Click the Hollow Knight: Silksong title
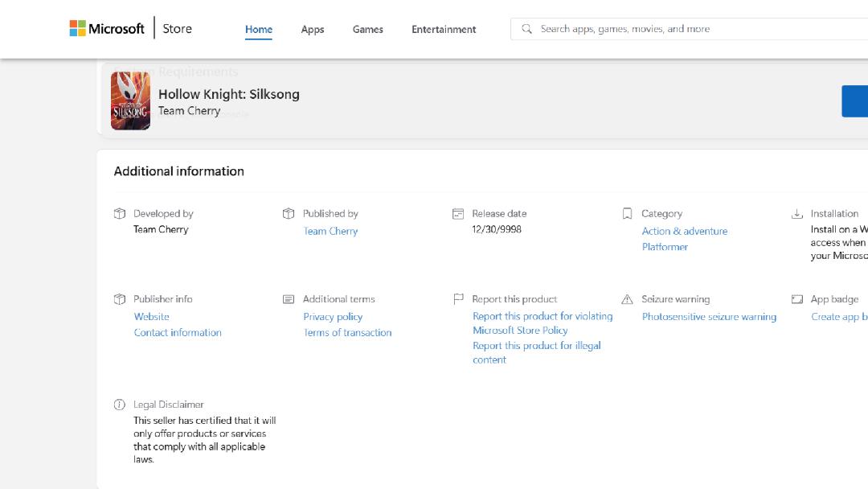 (228, 94)
